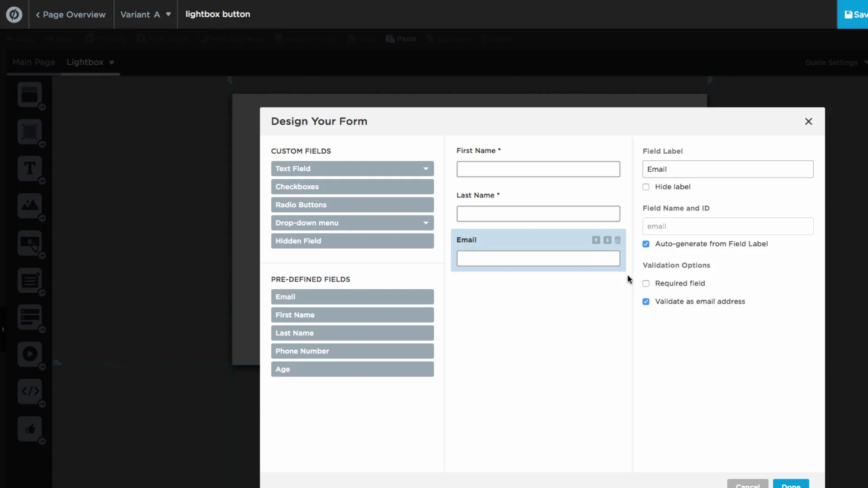Viewport: 868px width, 488px height.
Task: Add the pre-defined Email field
Action: click(x=352, y=297)
